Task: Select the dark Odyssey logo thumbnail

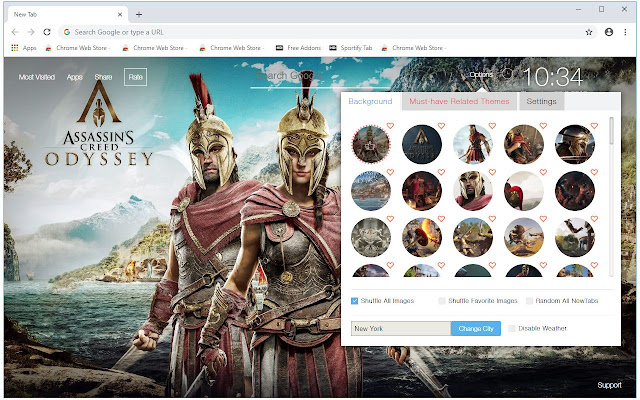Action: pyautogui.click(x=422, y=144)
